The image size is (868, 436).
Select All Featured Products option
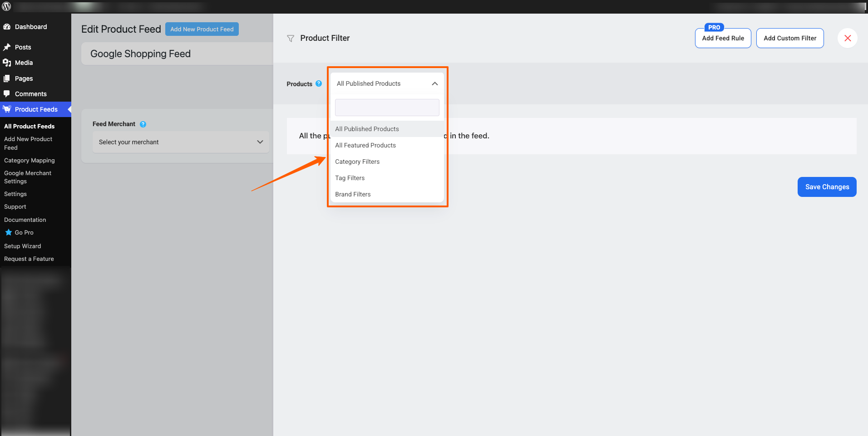tap(365, 145)
